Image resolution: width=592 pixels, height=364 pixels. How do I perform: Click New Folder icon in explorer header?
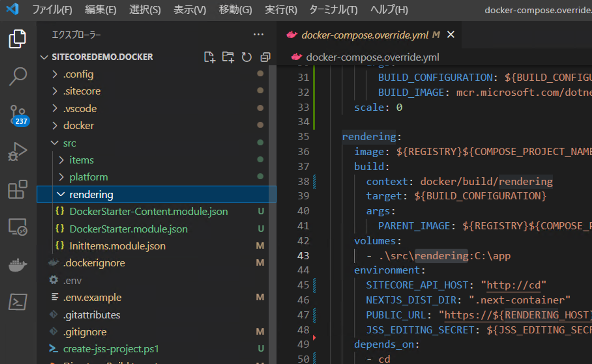(228, 57)
